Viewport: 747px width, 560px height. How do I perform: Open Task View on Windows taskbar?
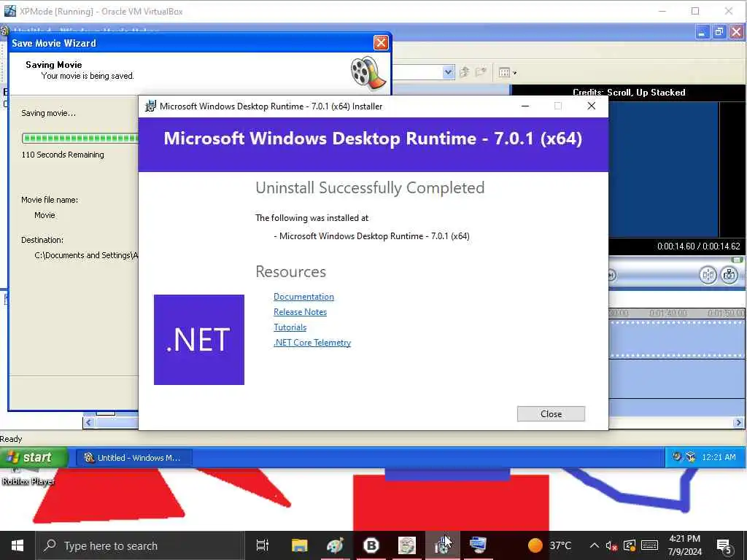[262, 545]
